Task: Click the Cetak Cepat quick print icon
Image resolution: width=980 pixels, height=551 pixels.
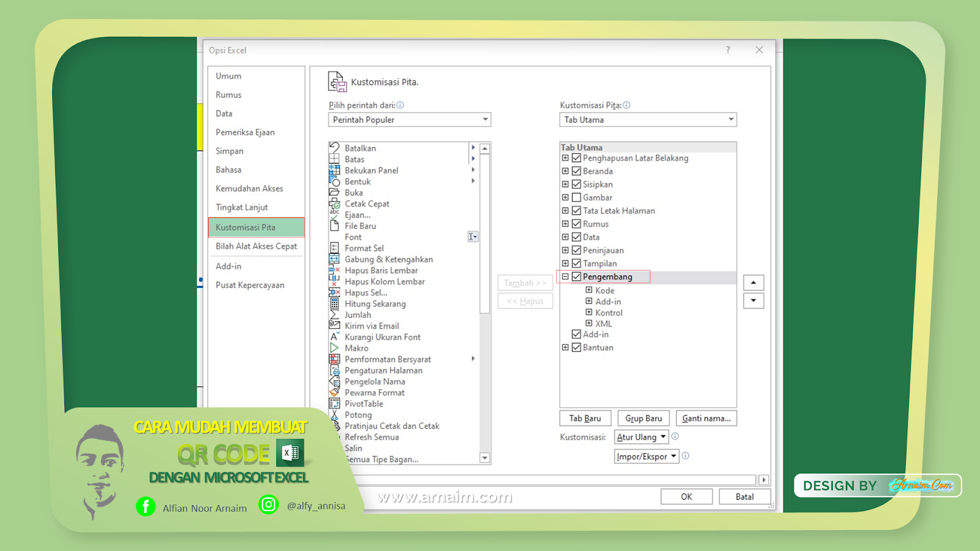Action: click(334, 203)
